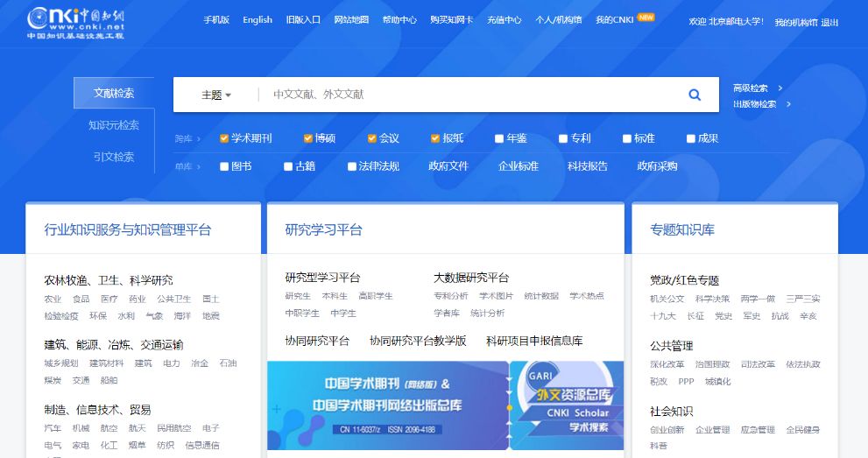Open the 中国学术期刊 network edition banner

[x=386, y=404]
